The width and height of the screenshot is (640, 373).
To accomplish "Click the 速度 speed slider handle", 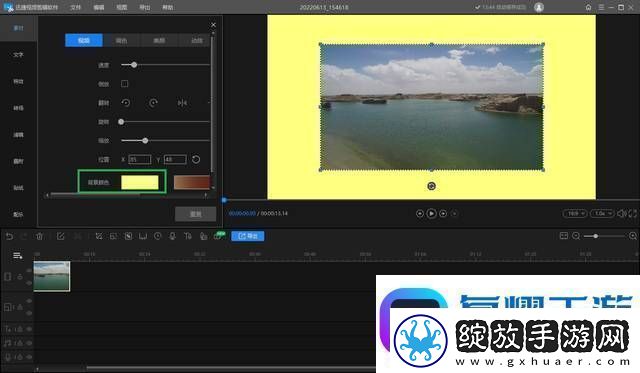I will coord(134,65).
